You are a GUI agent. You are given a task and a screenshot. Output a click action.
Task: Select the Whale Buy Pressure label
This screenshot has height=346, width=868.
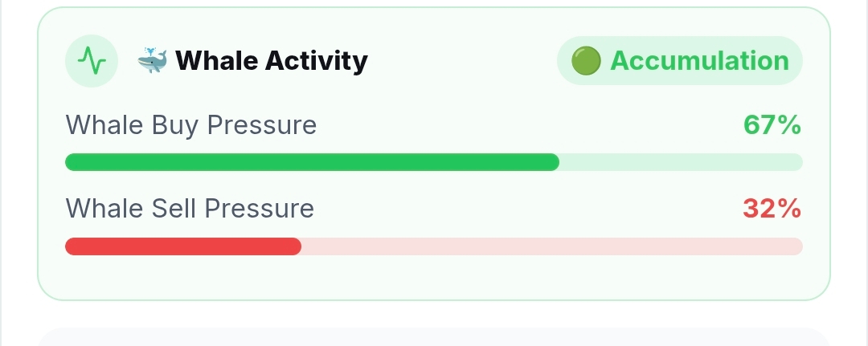tap(191, 125)
